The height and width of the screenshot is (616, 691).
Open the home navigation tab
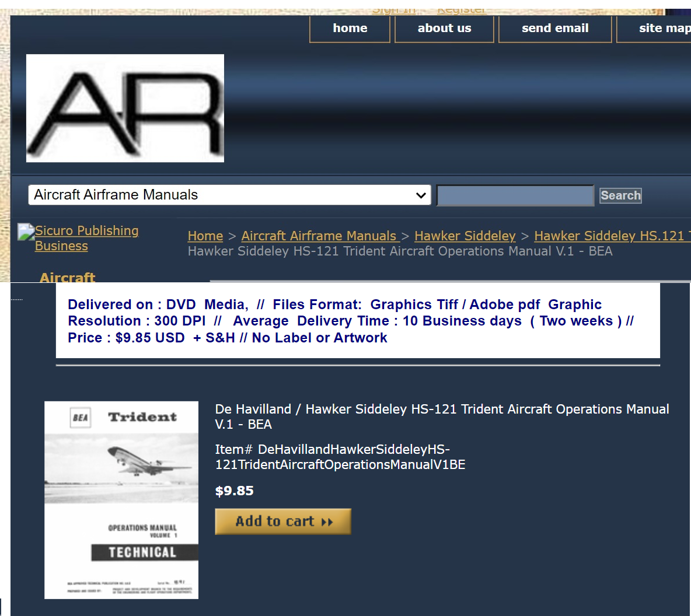click(x=350, y=29)
